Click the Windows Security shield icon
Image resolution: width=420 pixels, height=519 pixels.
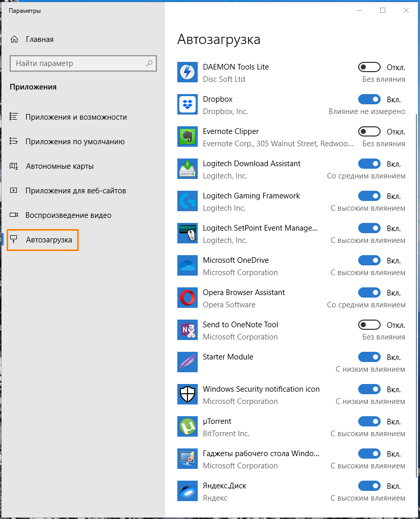(187, 395)
